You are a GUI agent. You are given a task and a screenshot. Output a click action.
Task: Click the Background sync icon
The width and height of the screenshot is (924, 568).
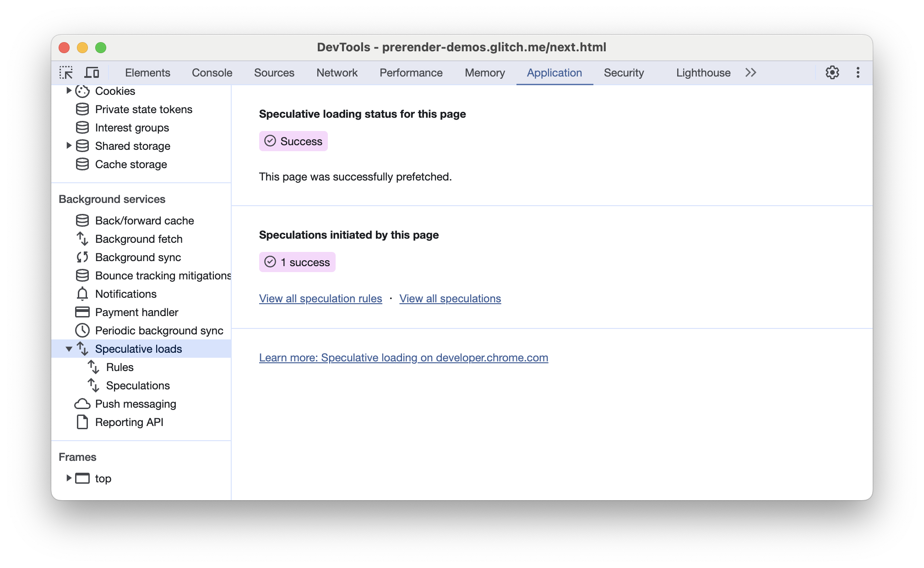click(x=82, y=257)
